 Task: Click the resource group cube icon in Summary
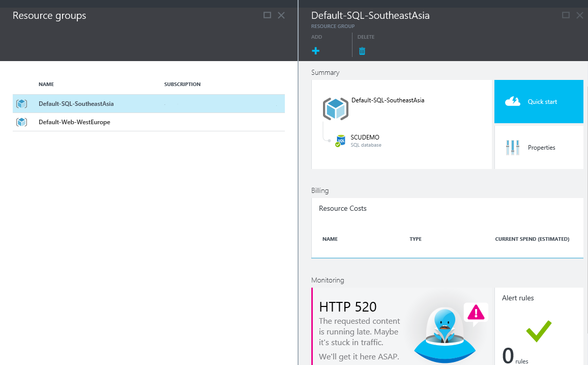point(336,108)
